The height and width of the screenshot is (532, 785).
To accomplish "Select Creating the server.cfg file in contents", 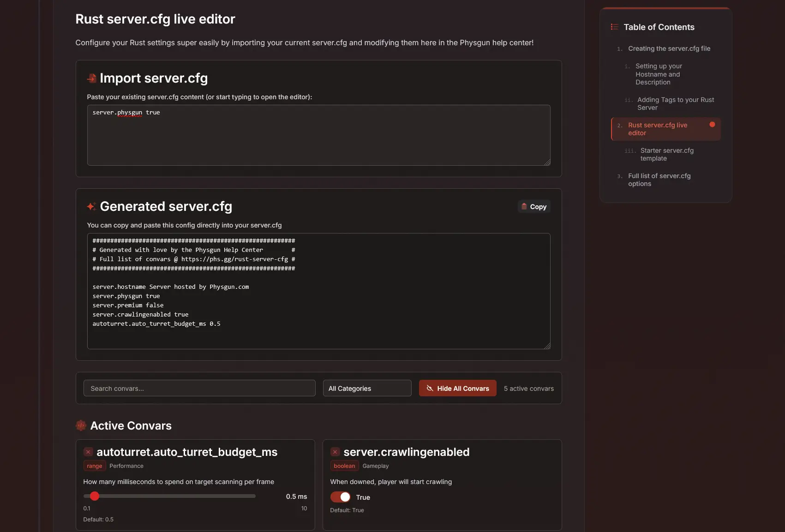I will coord(669,48).
